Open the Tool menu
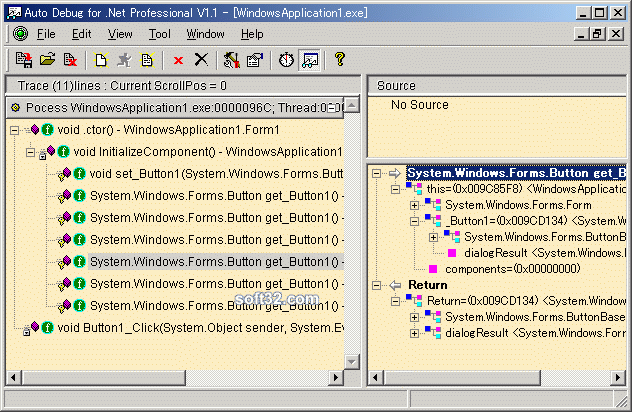The height and width of the screenshot is (412, 632). click(x=160, y=34)
